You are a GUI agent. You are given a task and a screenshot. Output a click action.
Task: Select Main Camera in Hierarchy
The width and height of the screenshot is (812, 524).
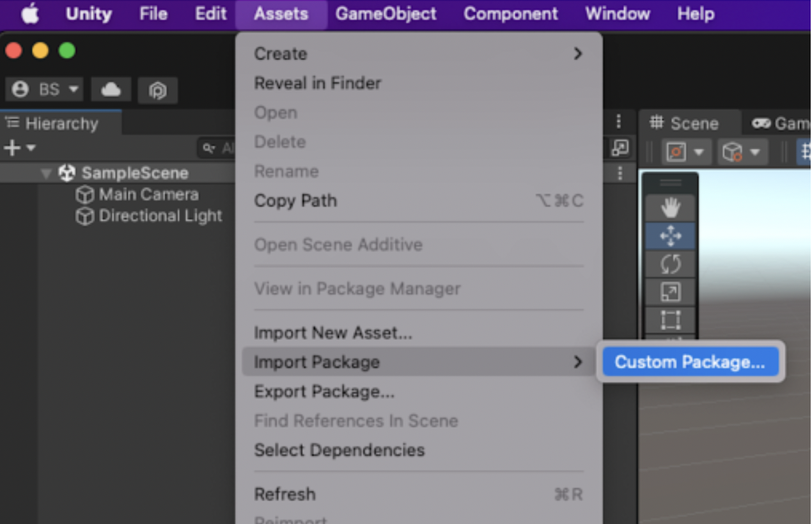click(x=148, y=194)
